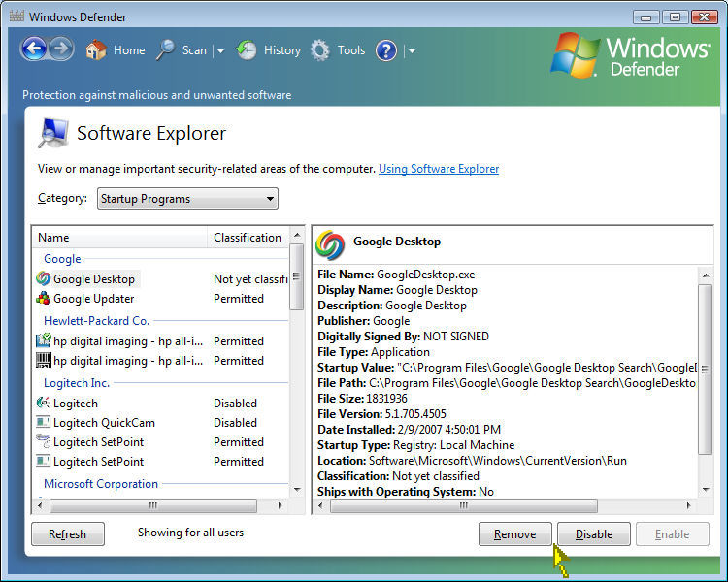Click the second Logitech SetPoint icon
Screen dimensions: 728x582
[43, 461]
